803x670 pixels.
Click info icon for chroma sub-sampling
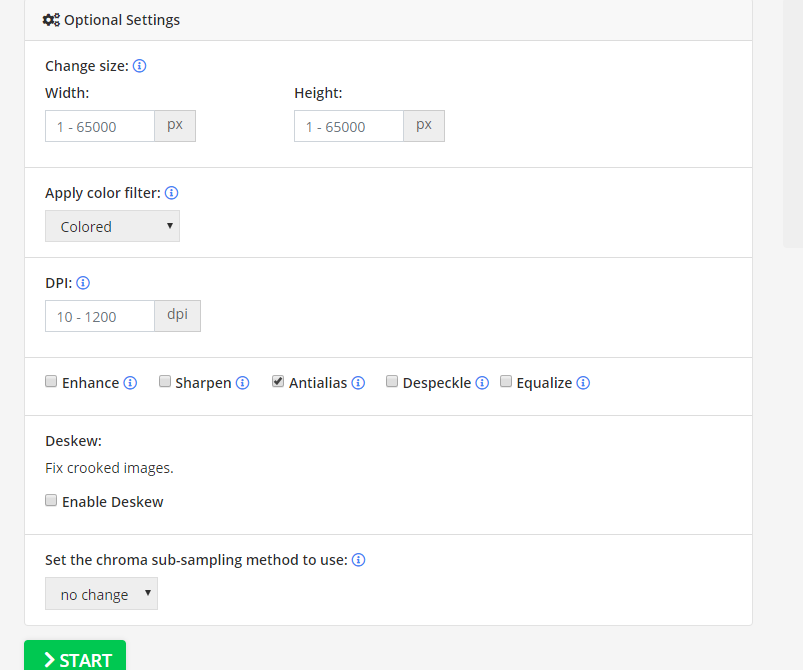pyautogui.click(x=358, y=560)
